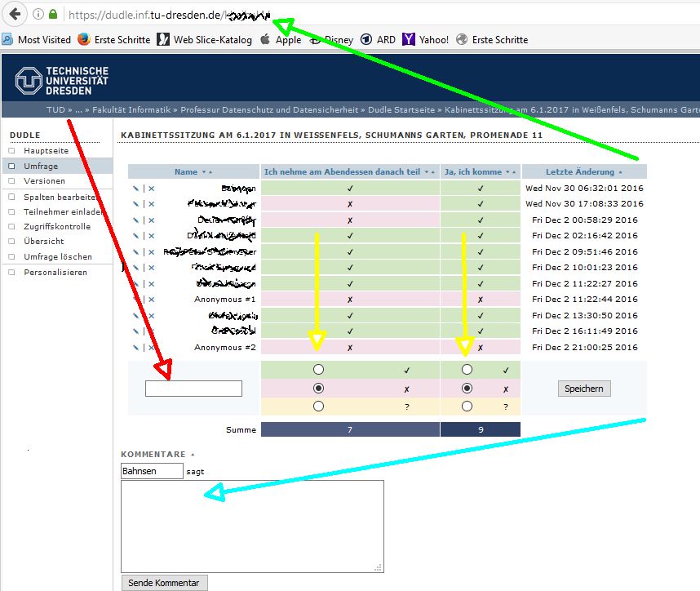700x591 pixels.
Task: Click the comment author field Bahnsen
Action: tap(152, 471)
